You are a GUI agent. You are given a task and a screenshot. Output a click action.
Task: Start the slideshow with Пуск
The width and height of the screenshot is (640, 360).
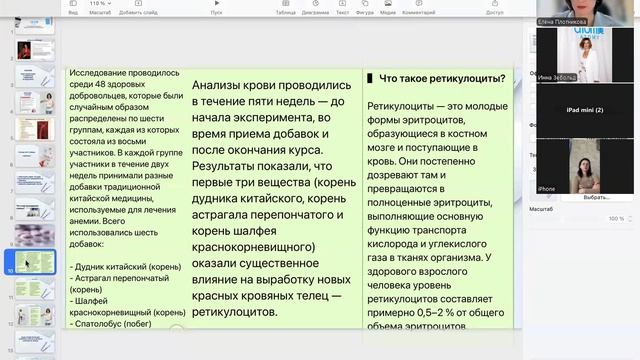[216, 7]
